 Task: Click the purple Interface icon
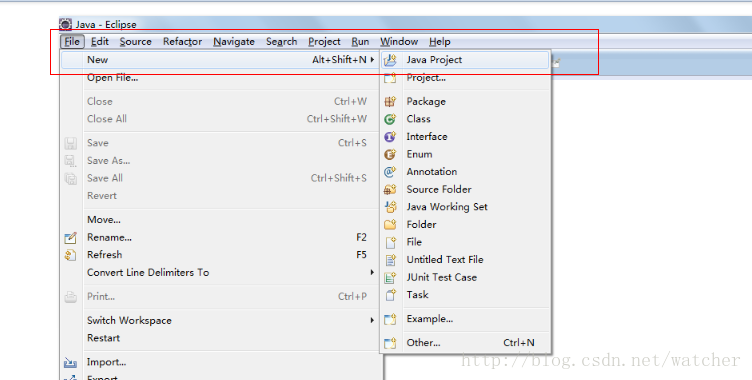390,137
